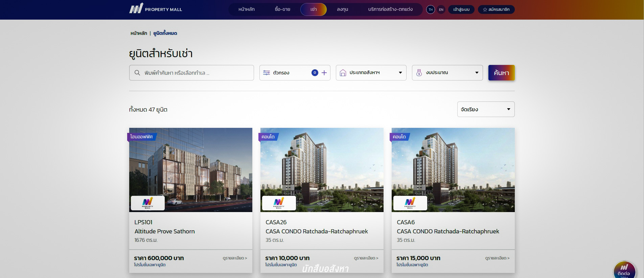Go to the ลงทุน menu tab
The height and width of the screenshot is (278, 644).
(x=342, y=9)
